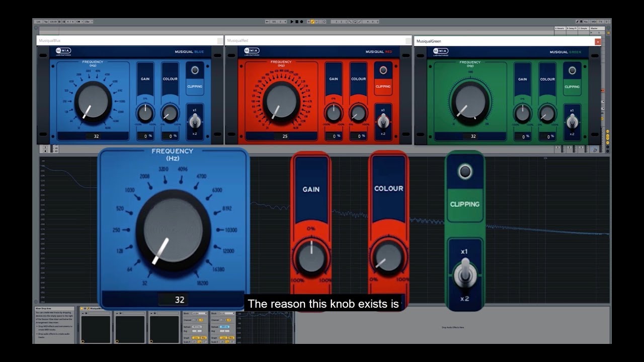Select the B Delay return track header
This screenshot has width=644, height=362.
point(572,28)
